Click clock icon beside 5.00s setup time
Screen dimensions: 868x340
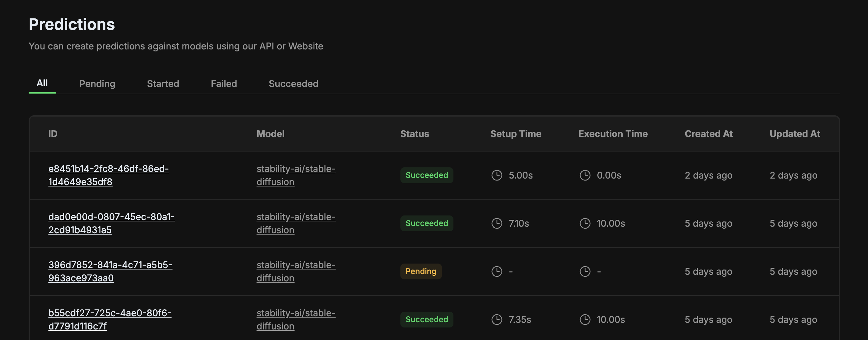click(x=497, y=175)
